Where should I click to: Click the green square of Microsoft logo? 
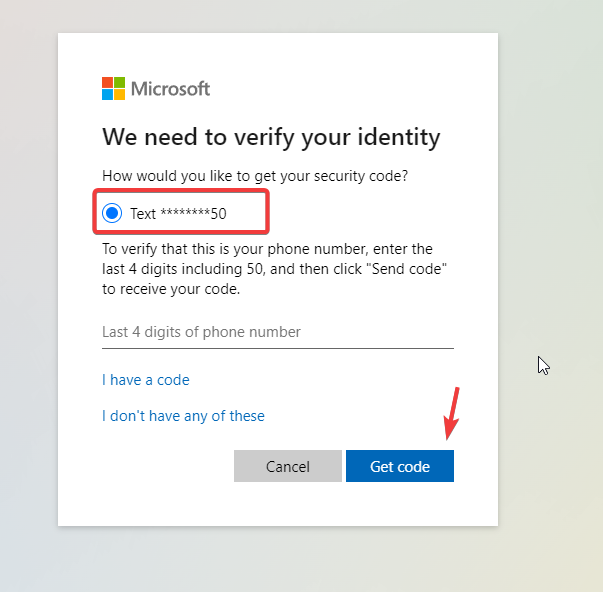[x=120, y=82]
